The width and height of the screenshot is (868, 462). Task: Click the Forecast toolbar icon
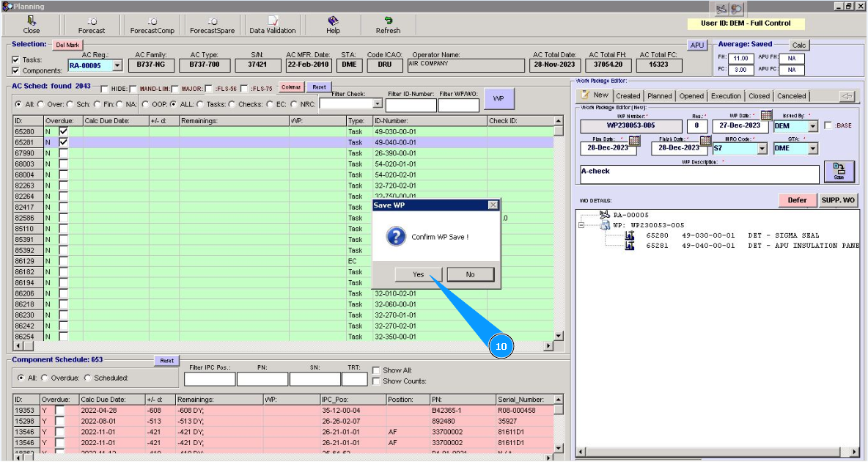pyautogui.click(x=92, y=22)
